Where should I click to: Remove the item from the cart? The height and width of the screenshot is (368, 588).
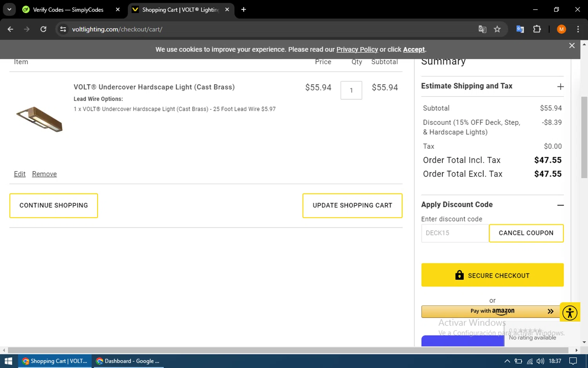click(x=44, y=174)
